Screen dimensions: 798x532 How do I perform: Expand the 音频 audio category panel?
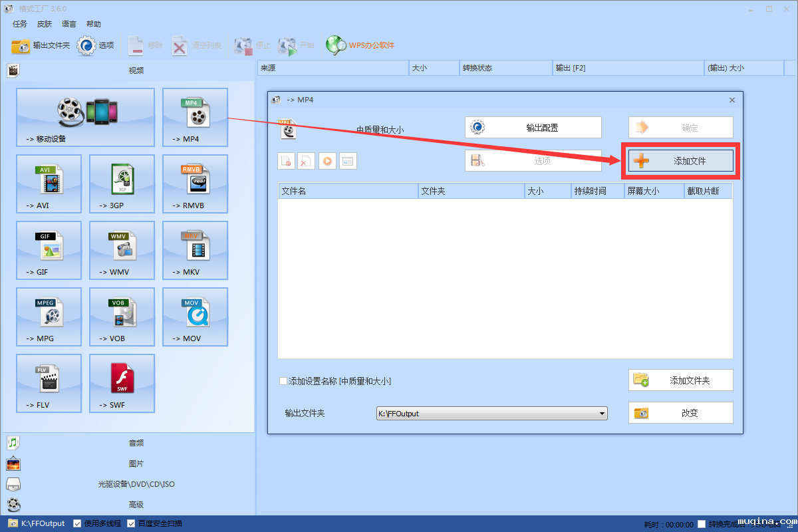coord(136,443)
